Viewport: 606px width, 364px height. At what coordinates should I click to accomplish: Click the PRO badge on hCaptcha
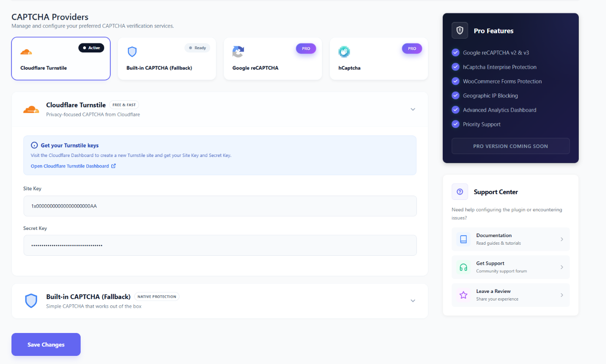tap(412, 48)
